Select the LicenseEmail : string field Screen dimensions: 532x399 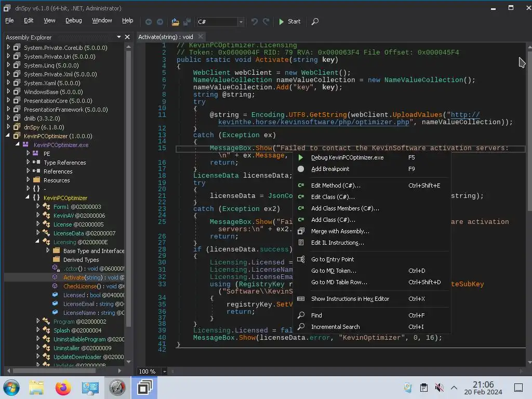pyautogui.click(x=94, y=304)
